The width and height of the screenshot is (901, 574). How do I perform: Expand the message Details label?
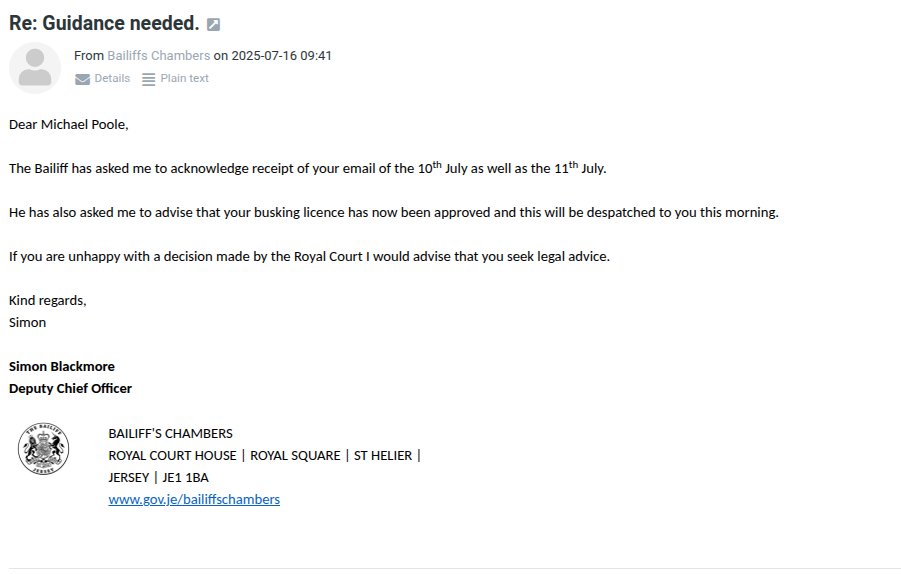coord(112,78)
